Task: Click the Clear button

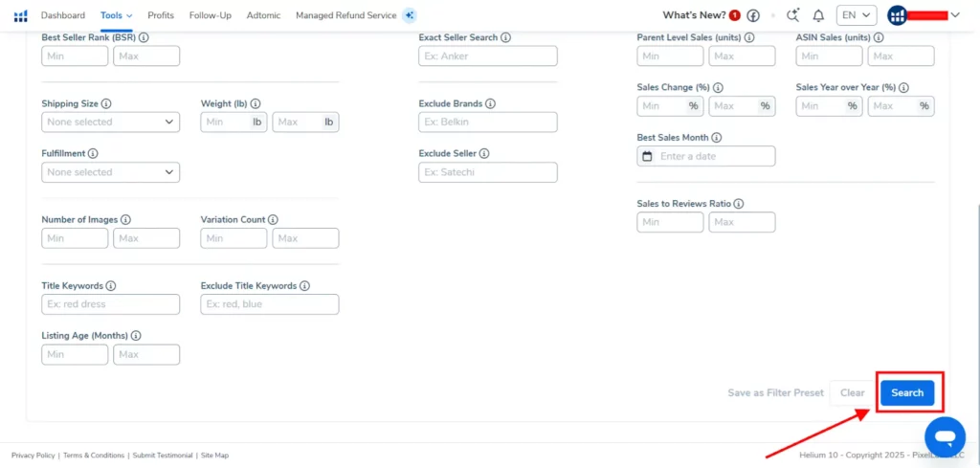Action: [x=852, y=392]
